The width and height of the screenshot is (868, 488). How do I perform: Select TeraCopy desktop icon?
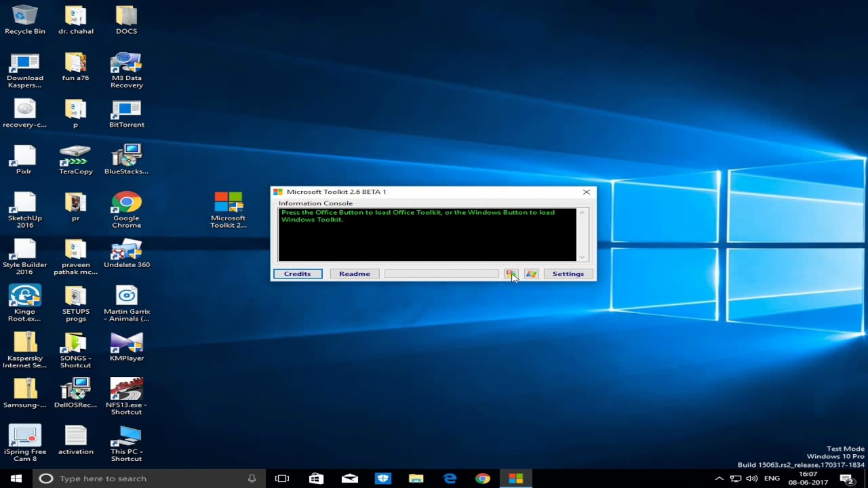tap(76, 160)
